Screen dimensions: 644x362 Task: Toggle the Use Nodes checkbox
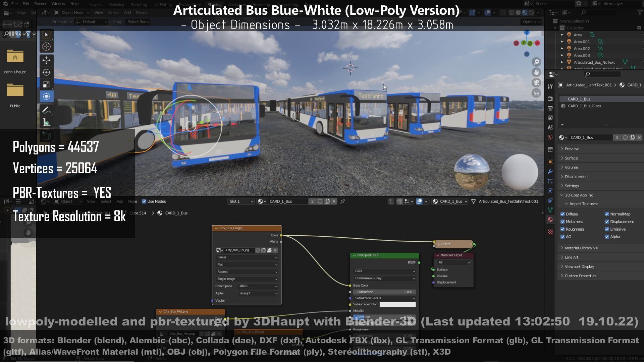pyautogui.click(x=144, y=201)
